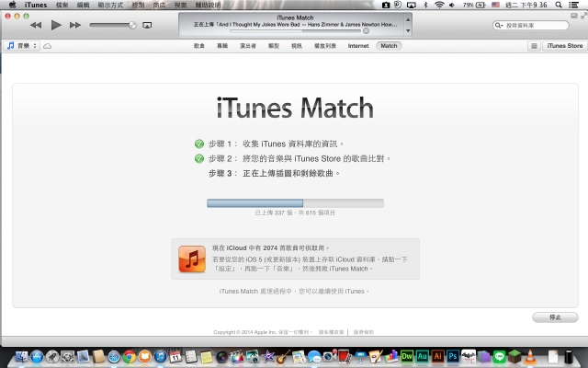The image size is (588, 368).
Task: Switch to the Genres (類型) tab
Action: click(274, 46)
